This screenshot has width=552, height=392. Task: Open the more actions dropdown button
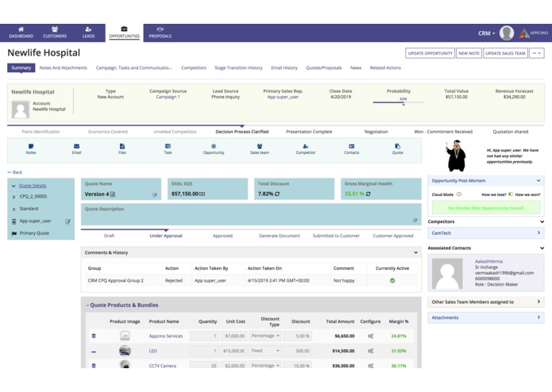click(536, 53)
